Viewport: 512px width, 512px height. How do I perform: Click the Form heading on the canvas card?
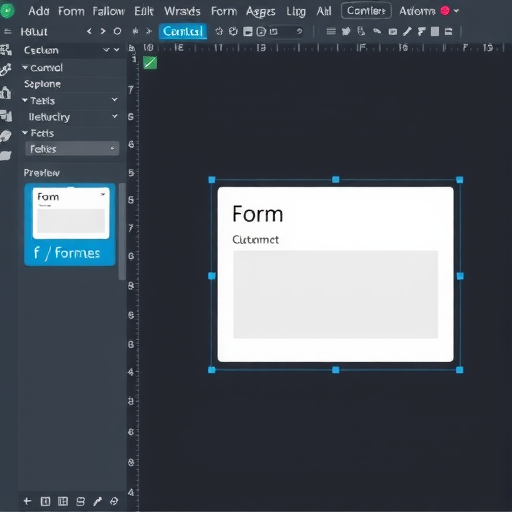258,214
